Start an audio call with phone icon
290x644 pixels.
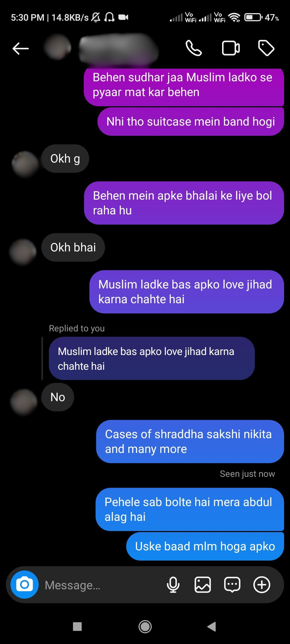pyautogui.click(x=193, y=48)
